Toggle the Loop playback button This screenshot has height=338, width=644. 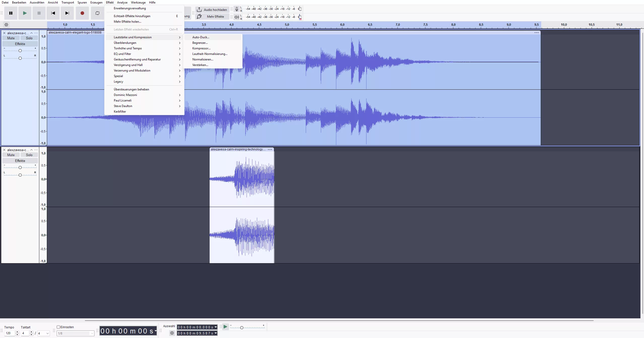(97, 13)
